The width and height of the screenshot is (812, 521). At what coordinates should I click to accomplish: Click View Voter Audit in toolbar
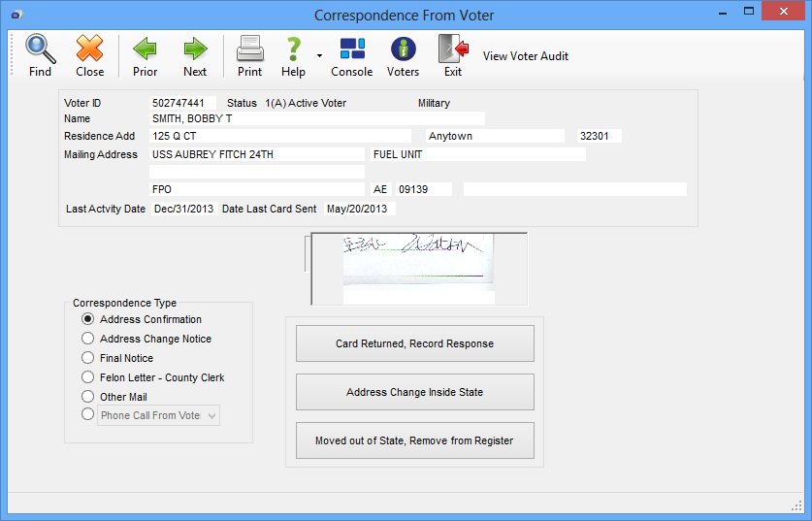point(525,56)
